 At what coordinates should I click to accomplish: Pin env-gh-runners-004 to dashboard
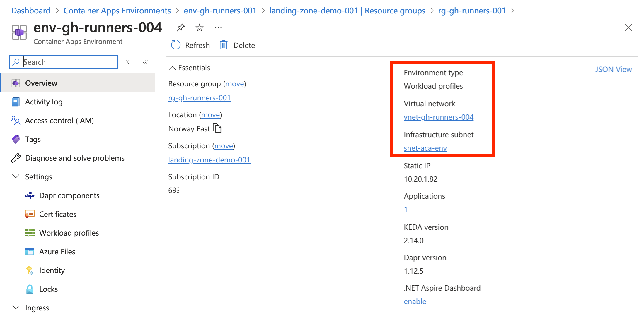180,28
